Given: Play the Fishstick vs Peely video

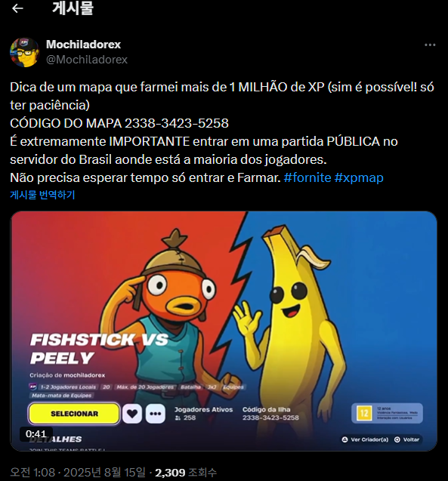Looking at the screenshot, I should 224,331.
